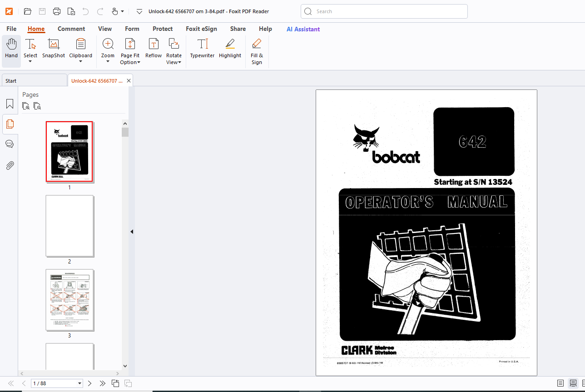Click the thumbnail panel scroll up arrow
The image size is (585, 392).
[x=125, y=124]
